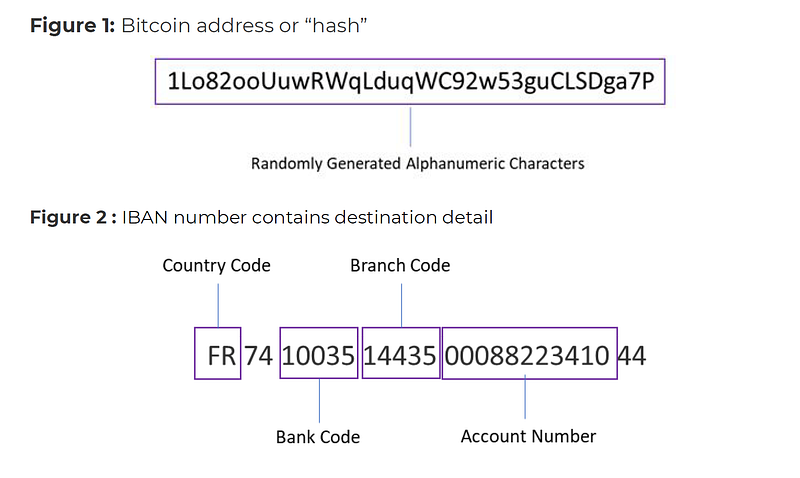800x478 pixels.
Task: Click the connector line below Country Code
Action: (x=218, y=305)
